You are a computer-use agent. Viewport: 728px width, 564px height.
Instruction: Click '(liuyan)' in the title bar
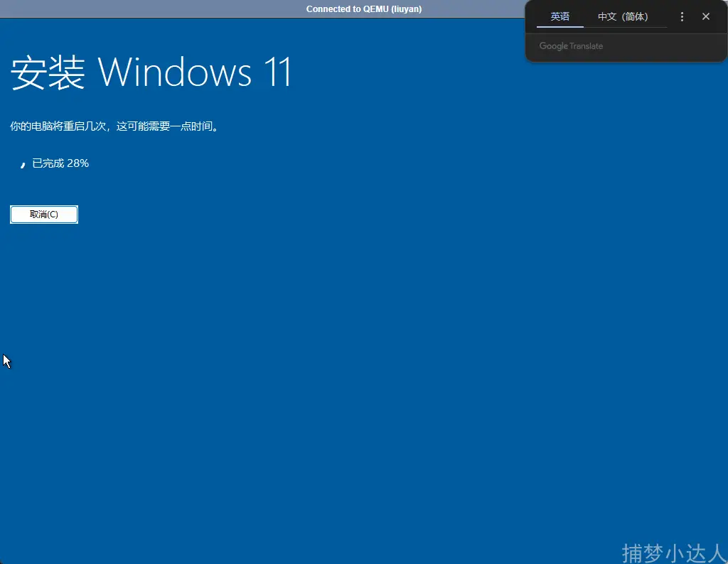[407, 9]
